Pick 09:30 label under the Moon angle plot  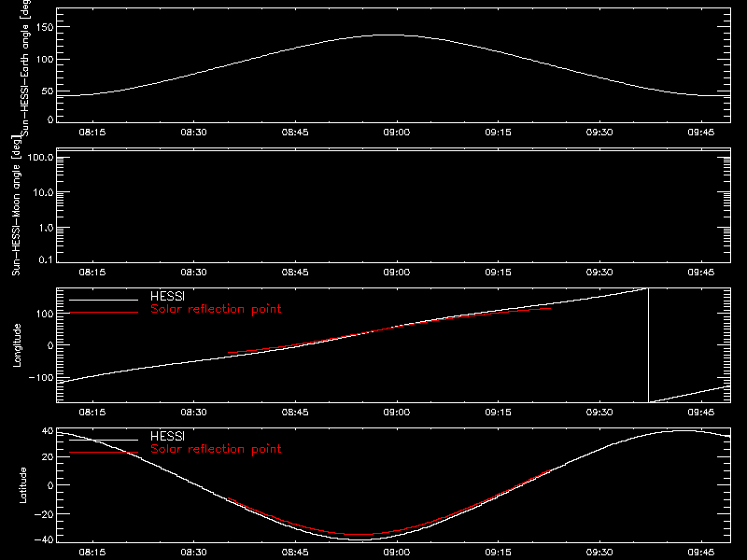(599, 273)
